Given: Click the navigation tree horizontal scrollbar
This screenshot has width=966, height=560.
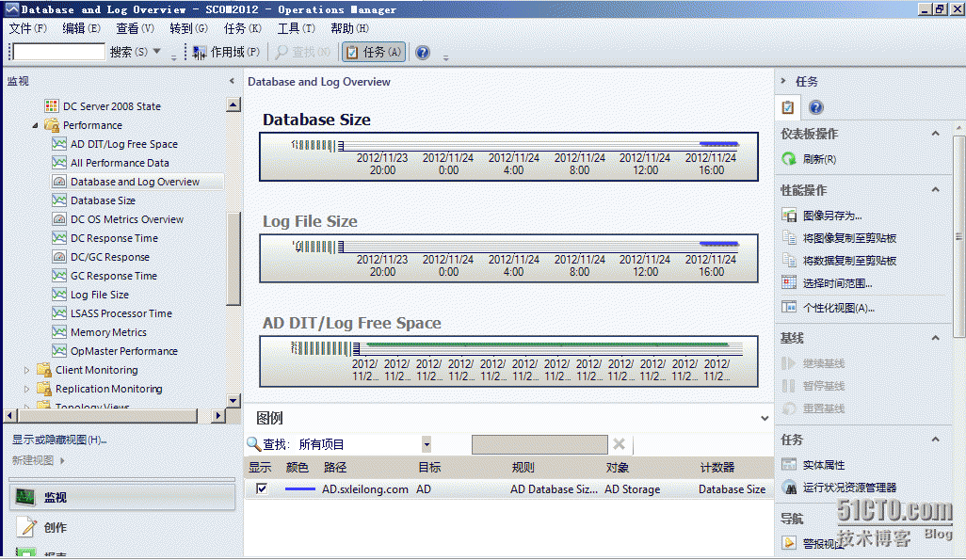Looking at the screenshot, I should point(106,416).
